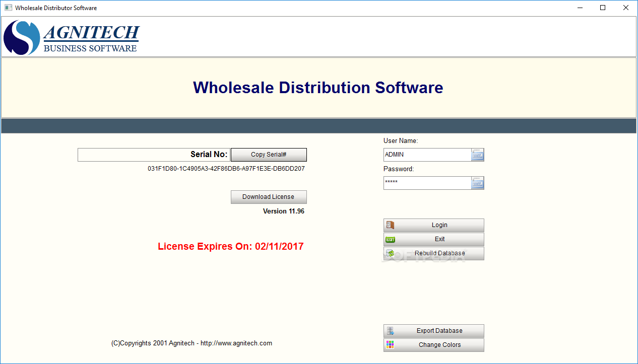The height and width of the screenshot is (364, 638).
Task: Minimize the Wholesale Distributor Software window
Action: pos(580,8)
